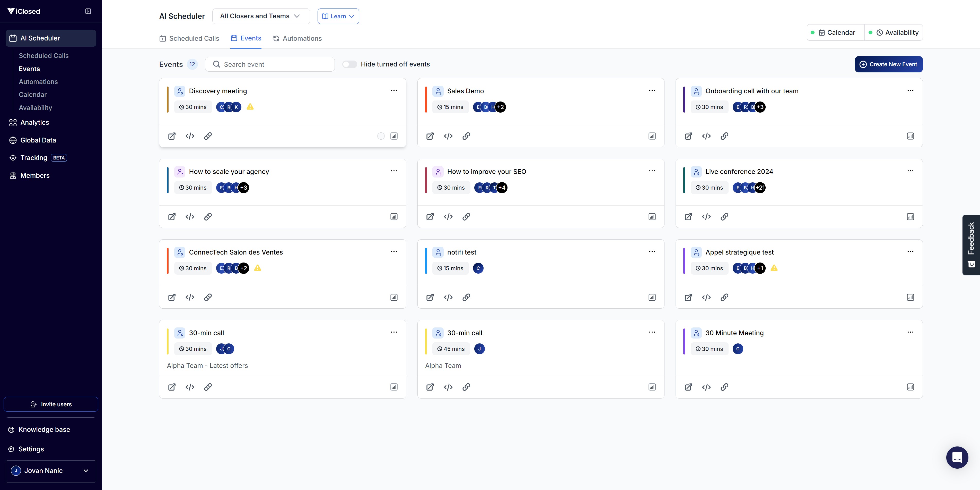The height and width of the screenshot is (490, 980).
Task: Expand All Closers and Teams dropdown
Action: tap(261, 16)
